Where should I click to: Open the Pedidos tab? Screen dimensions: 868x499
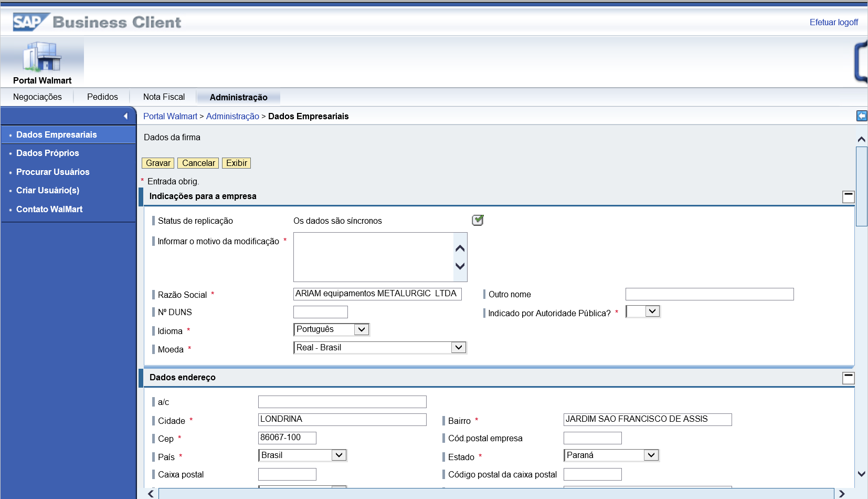(102, 97)
